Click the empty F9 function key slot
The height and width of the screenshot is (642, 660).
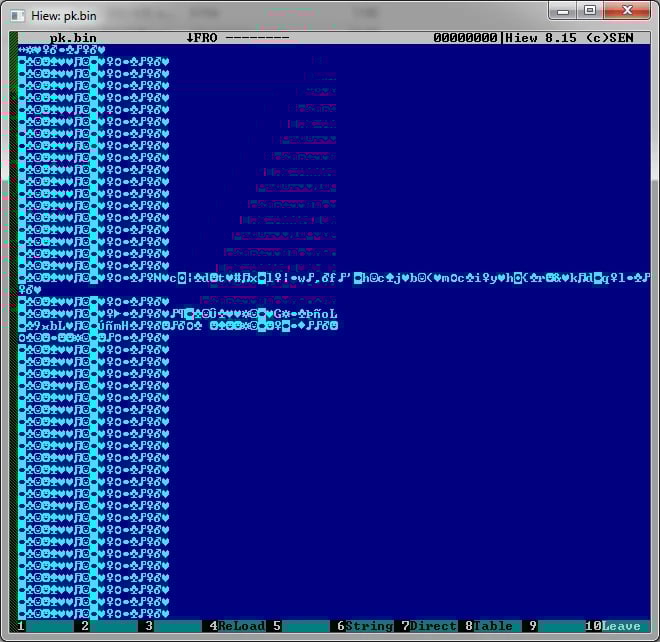(560, 626)
